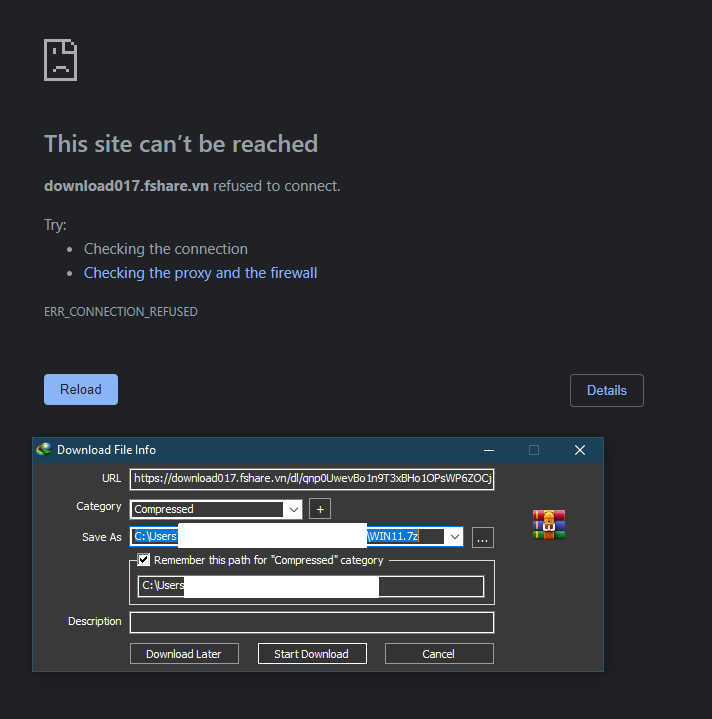Click the Description input field
712x719 pixels.
pyautogui.click(x=312, y=622)
